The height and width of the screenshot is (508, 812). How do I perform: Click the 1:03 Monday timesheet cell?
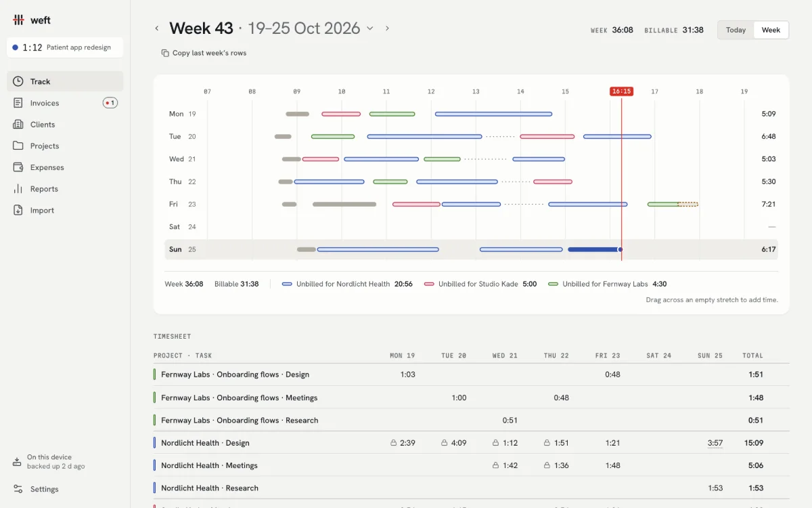point(407,375)
